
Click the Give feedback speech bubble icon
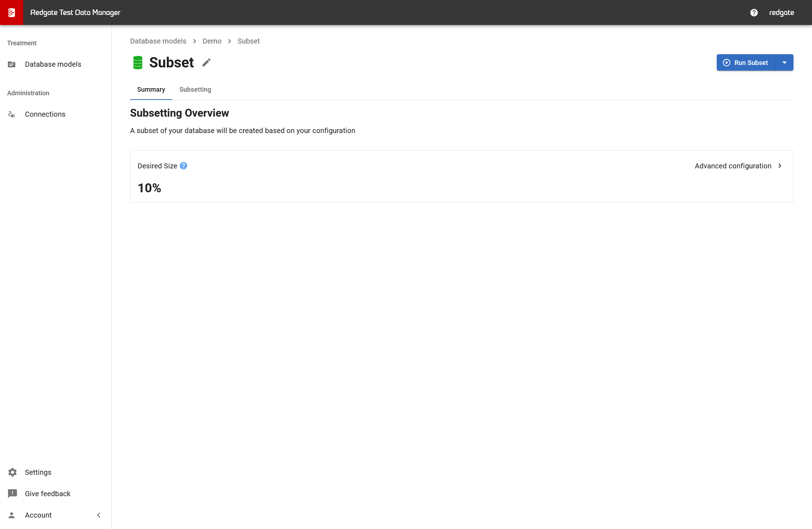[x=12, y=494]
